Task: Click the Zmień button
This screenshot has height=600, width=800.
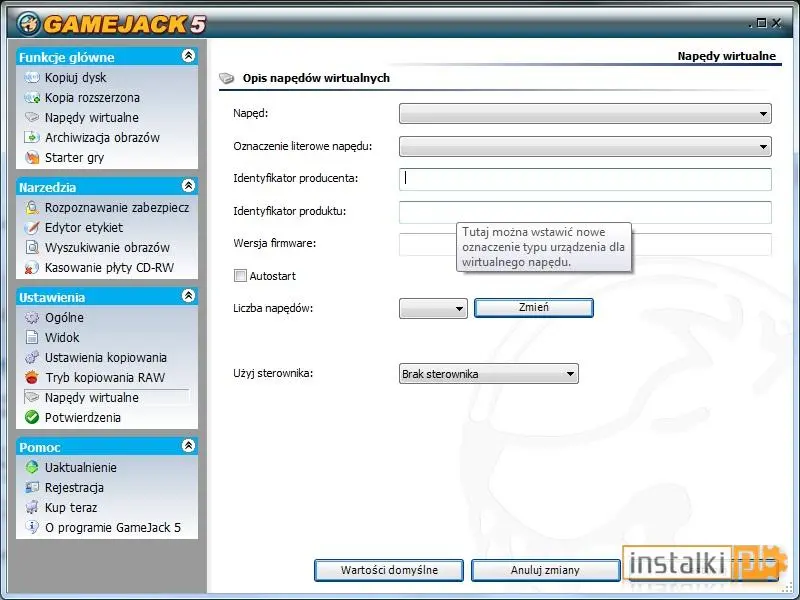Action: 534,308
